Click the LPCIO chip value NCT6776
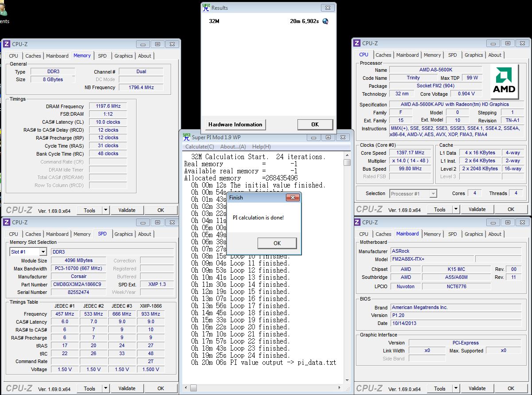This screenshot has width=532, height=395. click(456, 286)
